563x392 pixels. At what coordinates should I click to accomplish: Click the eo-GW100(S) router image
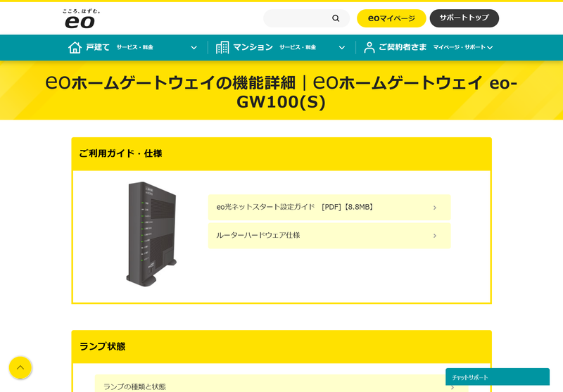(x=151, y=234)
